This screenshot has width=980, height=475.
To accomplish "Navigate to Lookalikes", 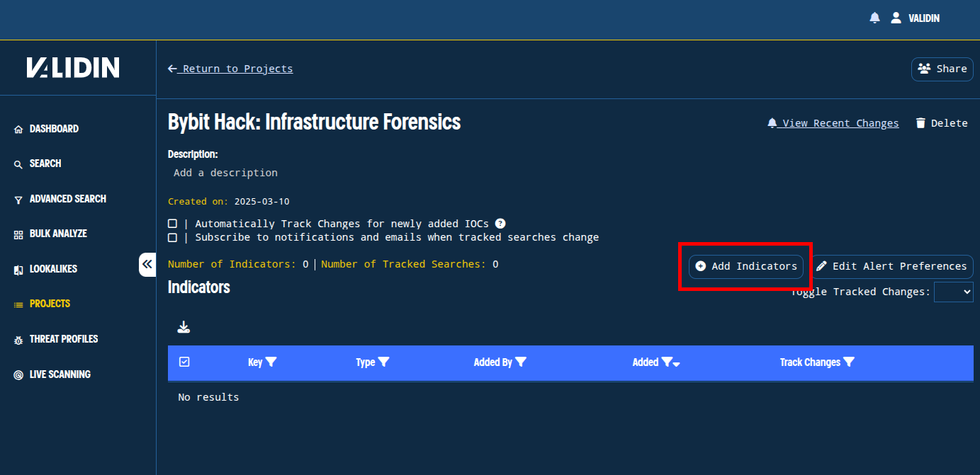I will coord(45,269).
